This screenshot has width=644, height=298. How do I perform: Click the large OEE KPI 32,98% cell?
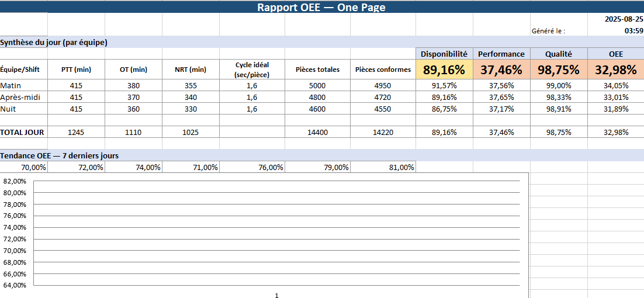pos(615,70)
